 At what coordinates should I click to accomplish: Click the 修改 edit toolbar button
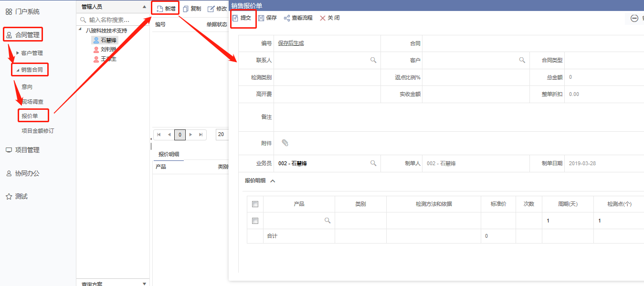pyautogui.click(x=217, y=9)
